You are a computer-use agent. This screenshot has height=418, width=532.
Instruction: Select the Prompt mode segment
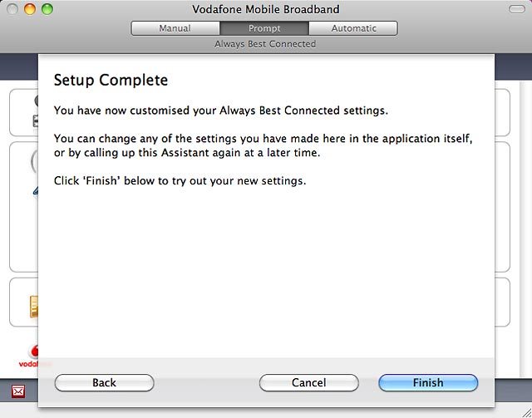tap(264, 28)
